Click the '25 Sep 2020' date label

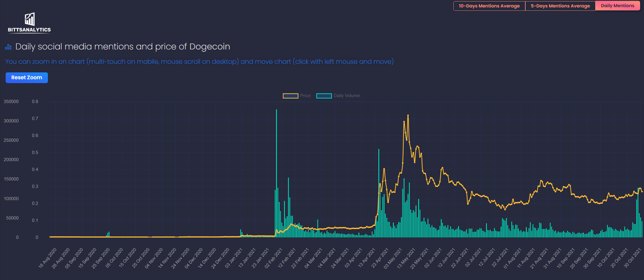101,258
